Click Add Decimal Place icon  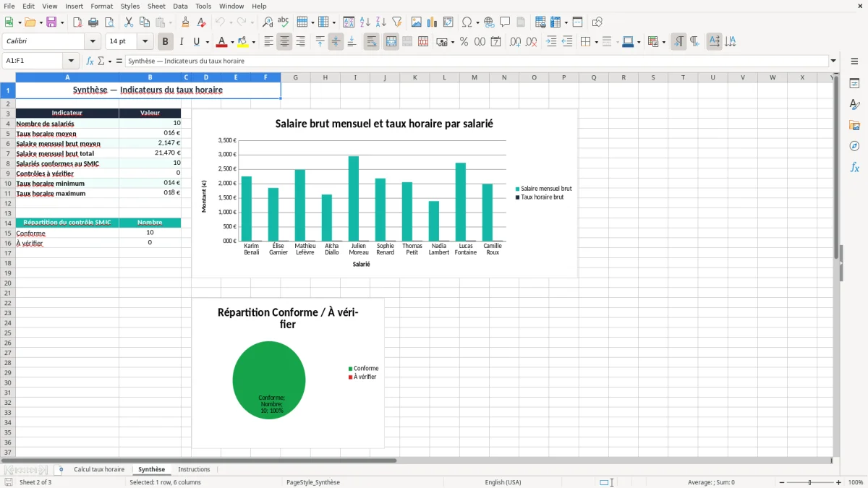pos(515,42)
